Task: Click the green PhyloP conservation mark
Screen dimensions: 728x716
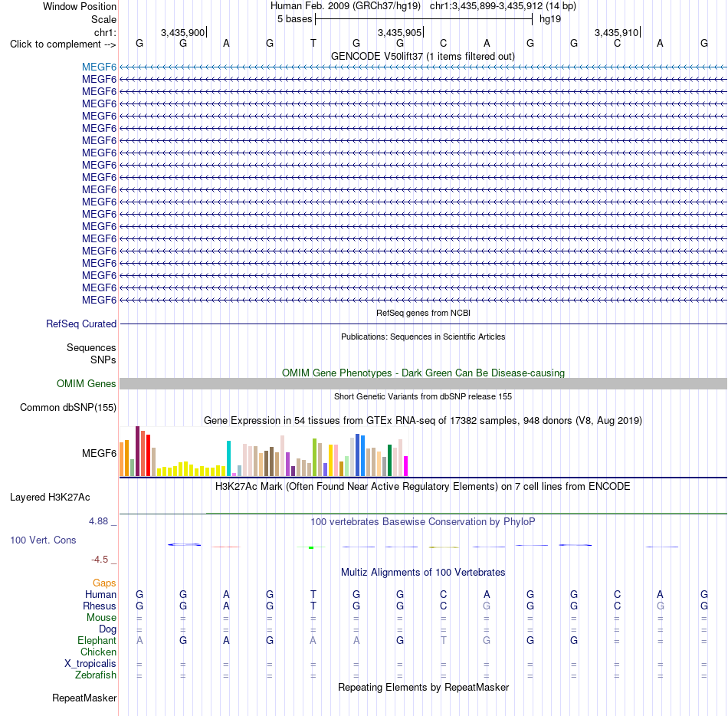Action: pos(311,547)
